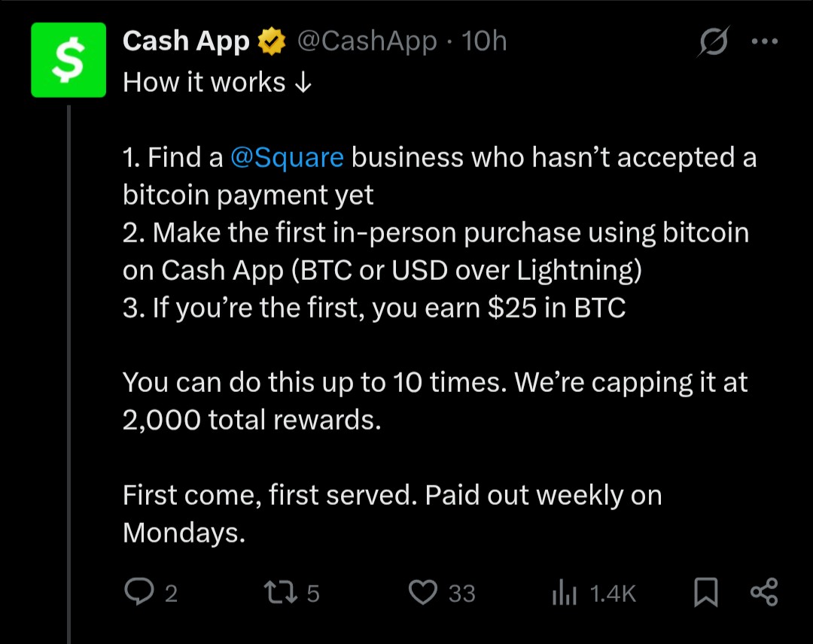This screenshot has height=644, width=813.
Task: Bookmark this post with the bookmark icon
Action: pos(705,593)
